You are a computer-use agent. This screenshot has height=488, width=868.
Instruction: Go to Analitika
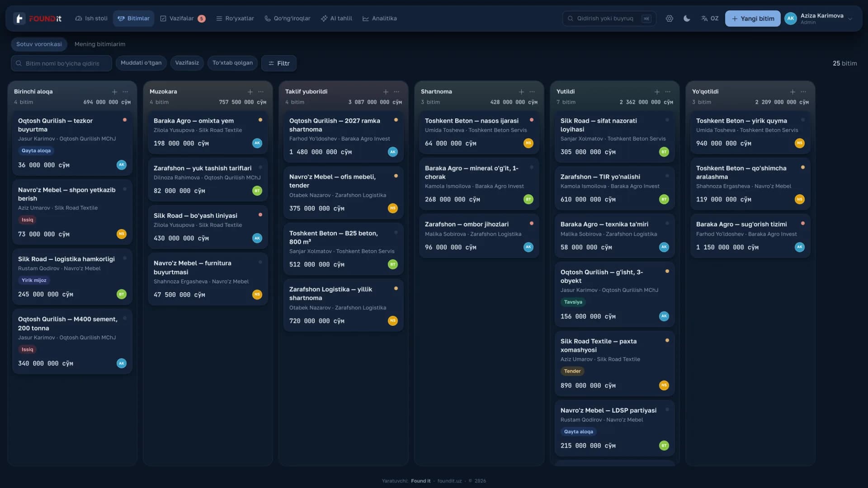[380, 19]
